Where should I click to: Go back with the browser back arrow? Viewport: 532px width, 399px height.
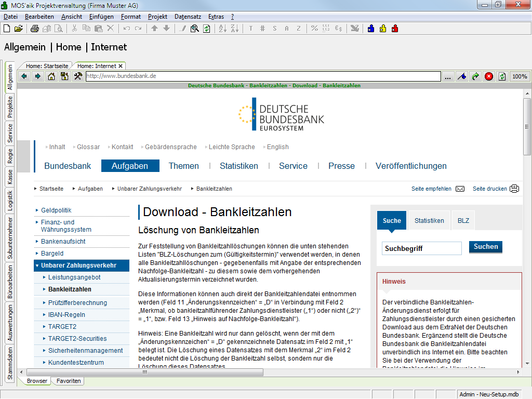pyautogui.click(x=24, y=76)
